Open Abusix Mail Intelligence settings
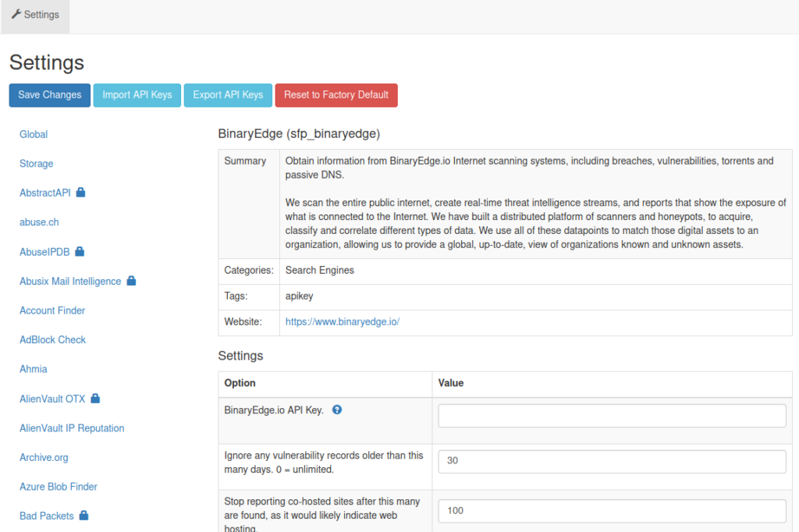Screen dimensions: 799x532 coord(70,282)
